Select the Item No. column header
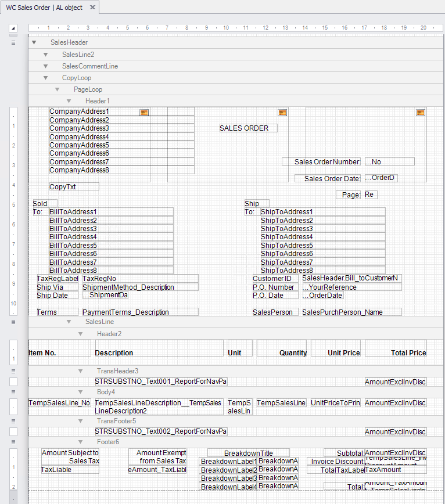 (60, 348)
